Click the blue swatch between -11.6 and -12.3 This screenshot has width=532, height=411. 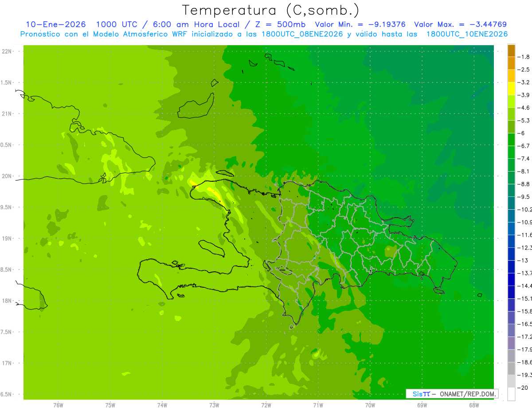click(x=511, y=241)
